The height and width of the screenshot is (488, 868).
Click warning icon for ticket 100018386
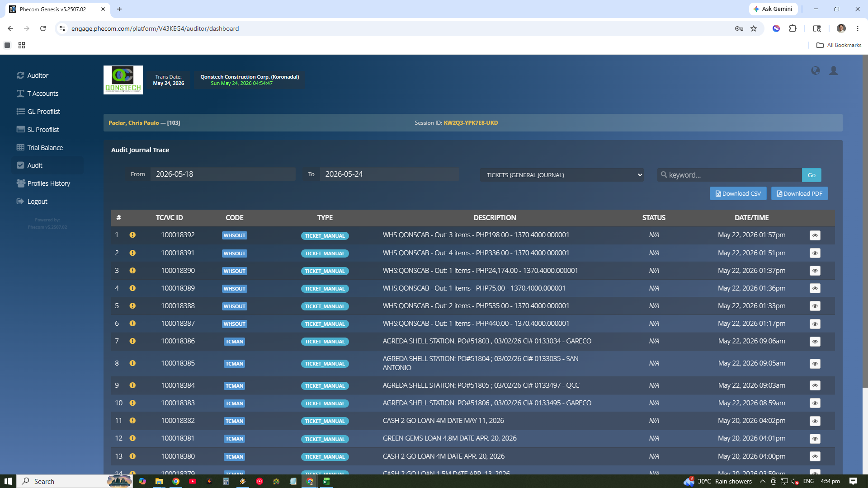tap(132, 341)
